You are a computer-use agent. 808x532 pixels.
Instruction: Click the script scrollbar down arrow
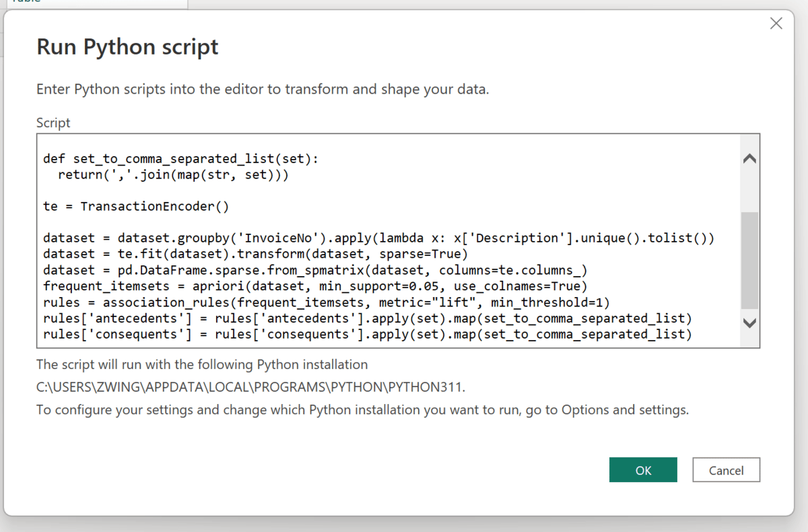pyautogui.click(x=749, y=323)
